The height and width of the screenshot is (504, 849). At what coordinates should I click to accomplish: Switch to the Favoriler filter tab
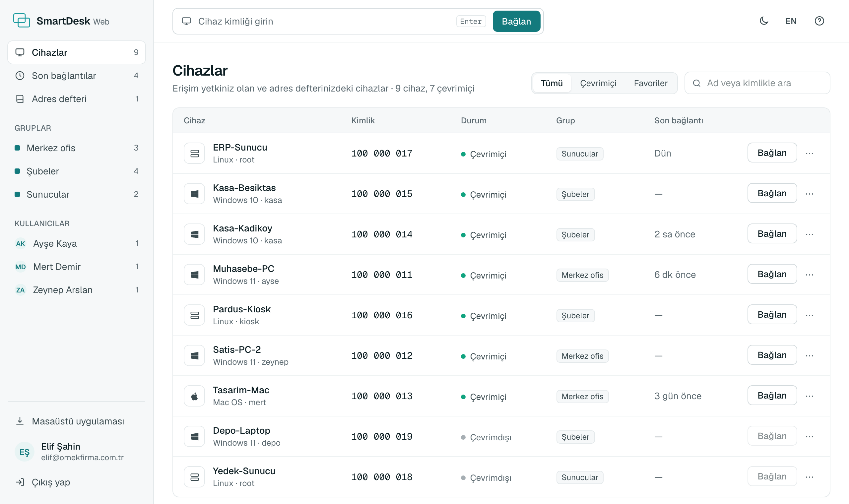point(650,83)
